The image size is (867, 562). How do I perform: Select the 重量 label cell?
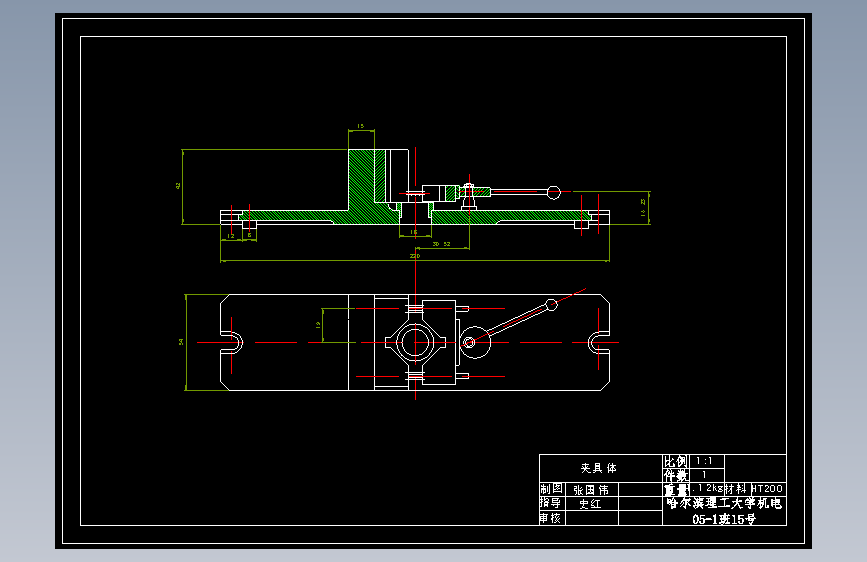676,490
